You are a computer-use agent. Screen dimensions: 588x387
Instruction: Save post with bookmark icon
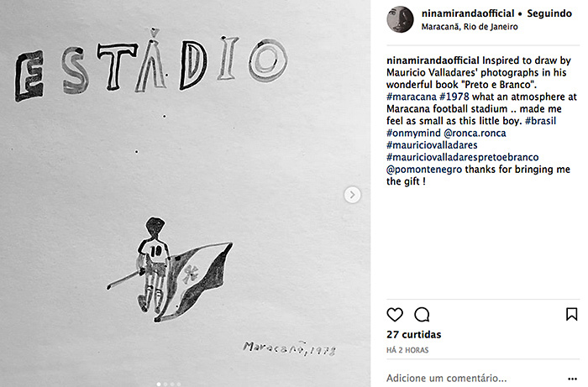click(x=571, y=314)
